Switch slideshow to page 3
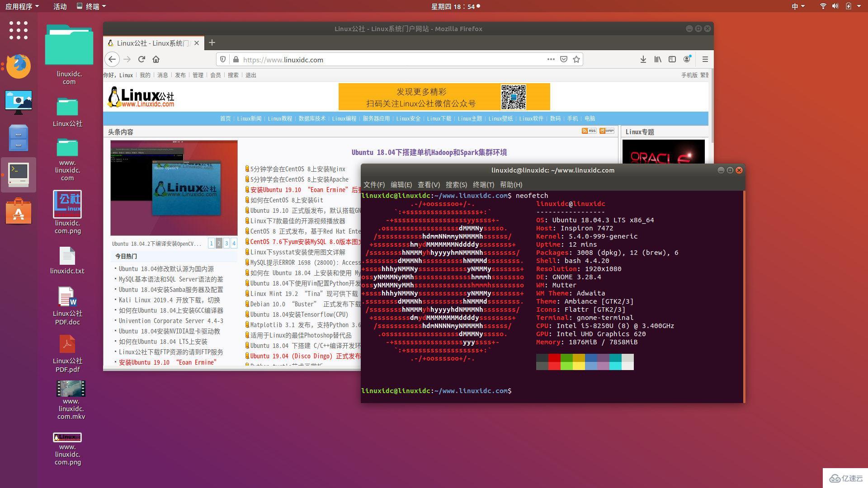Image resolution: width=868 pixels, height=488 pixels. (226, 243)
